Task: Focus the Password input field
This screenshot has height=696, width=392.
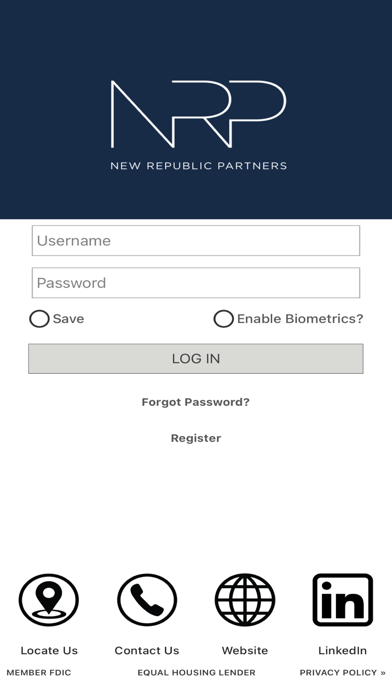Action: (196, 283)
